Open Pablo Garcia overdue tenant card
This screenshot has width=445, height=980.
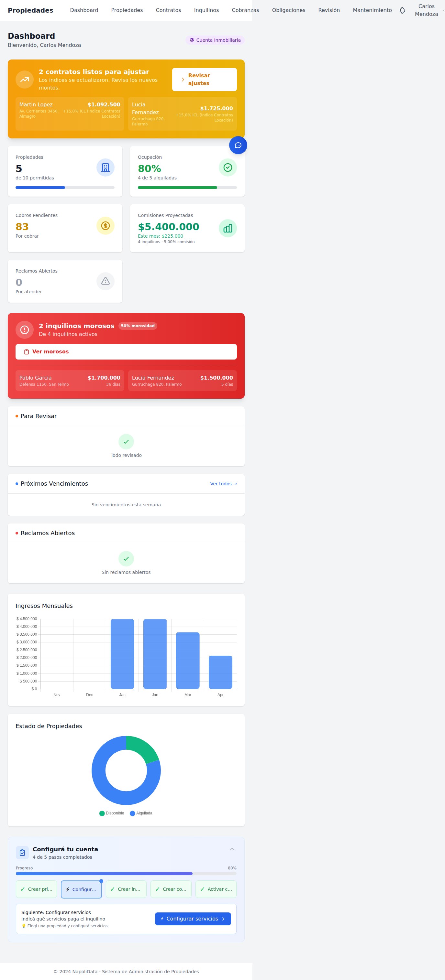(x=70, y=381)
